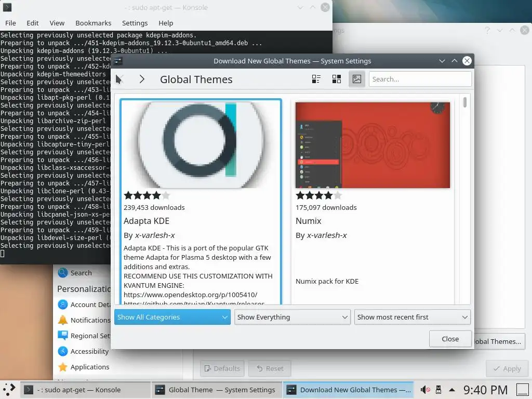Click the Get New Global Themes button behind dialog
This screenshot has width=532, height=399.
499,341
